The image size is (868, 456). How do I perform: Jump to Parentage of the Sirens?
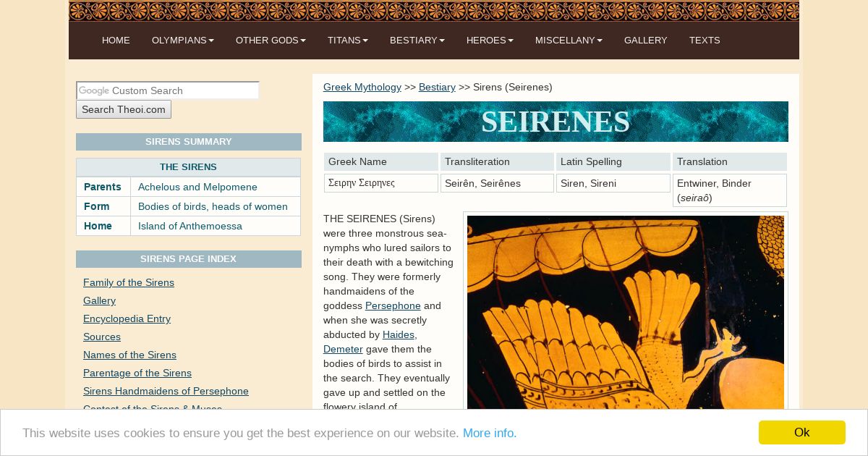137,373
